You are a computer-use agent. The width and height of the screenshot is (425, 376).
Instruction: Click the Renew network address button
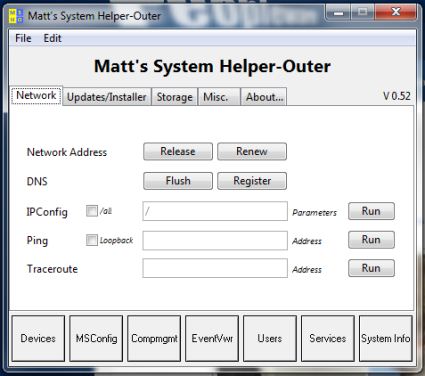click(252, 152)
